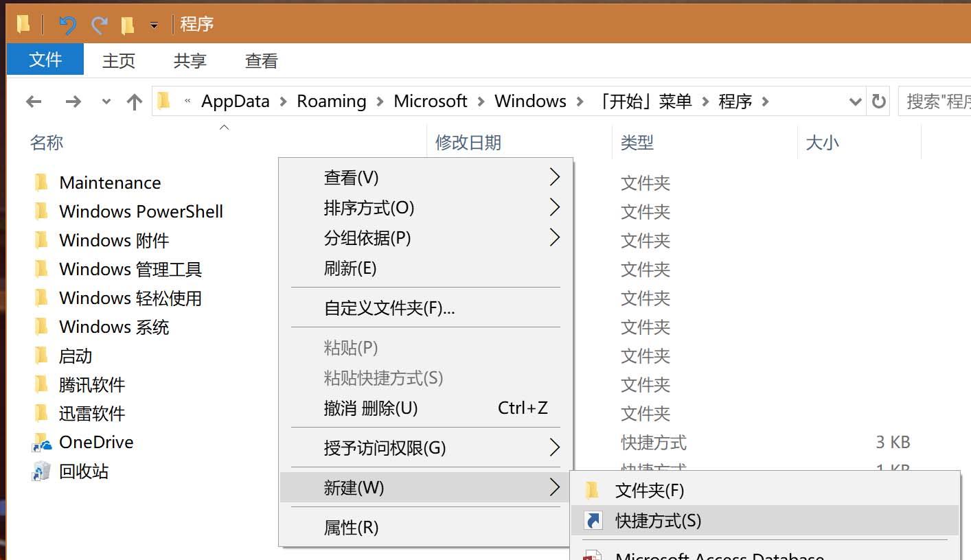The image size is (971, 560).
Task: Open the 分组依据(P) submenu
Action: 426,237
